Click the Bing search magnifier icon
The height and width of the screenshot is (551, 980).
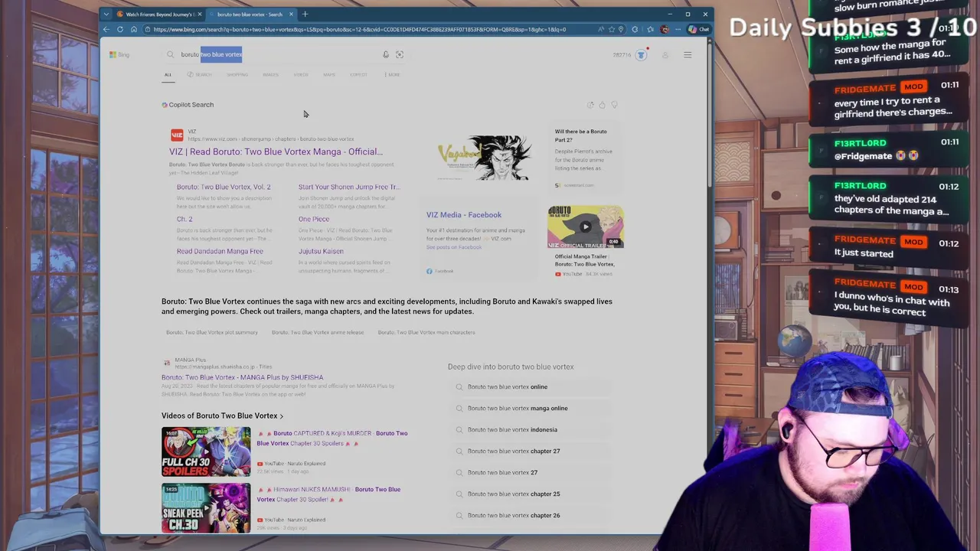pyautogui.click(x=171, y=54)
